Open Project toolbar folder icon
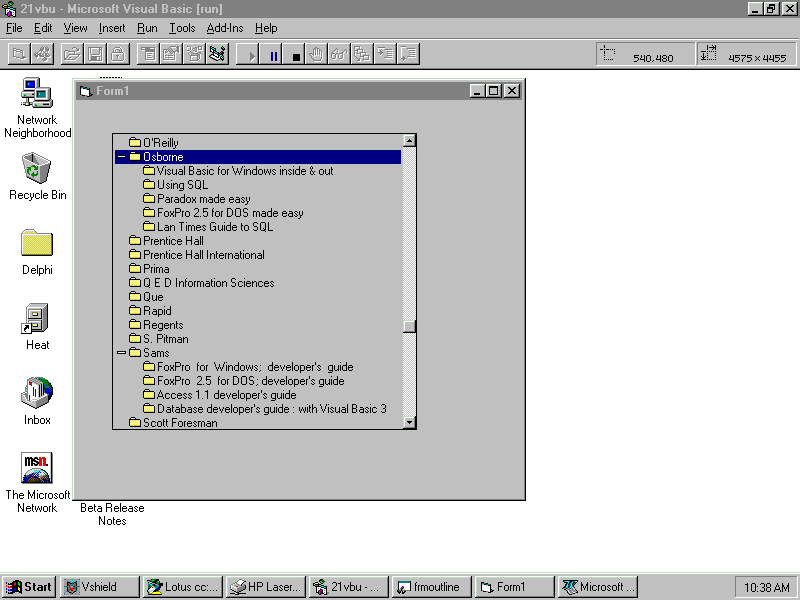The width and height of the screenshot is (800, 600). (72, 55)
